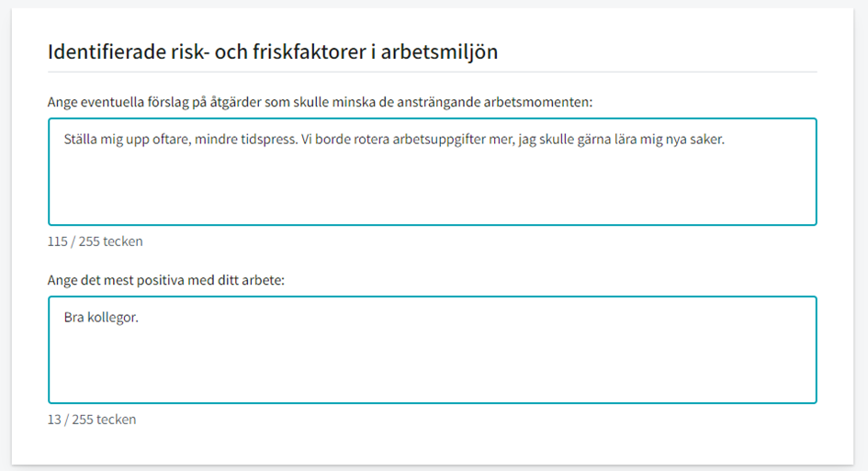This screenshot has width=868, height=471.
Task: Click the label "Ange eventuella förslag på åtgärder"
Action: (x=320, y=102)
